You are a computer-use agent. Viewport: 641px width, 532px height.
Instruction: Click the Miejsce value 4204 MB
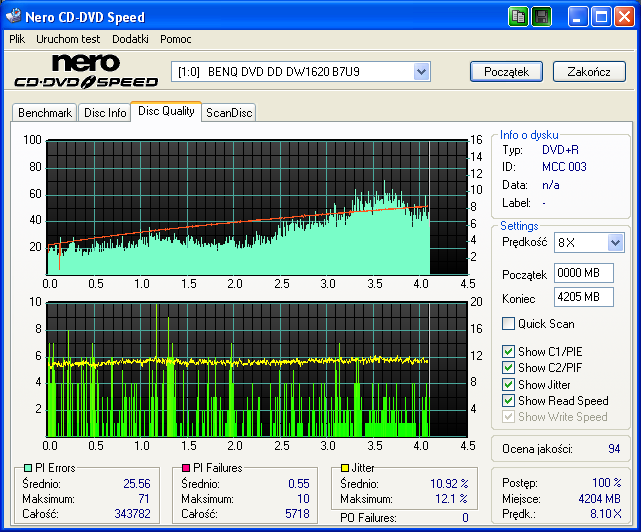coord(600,499)
